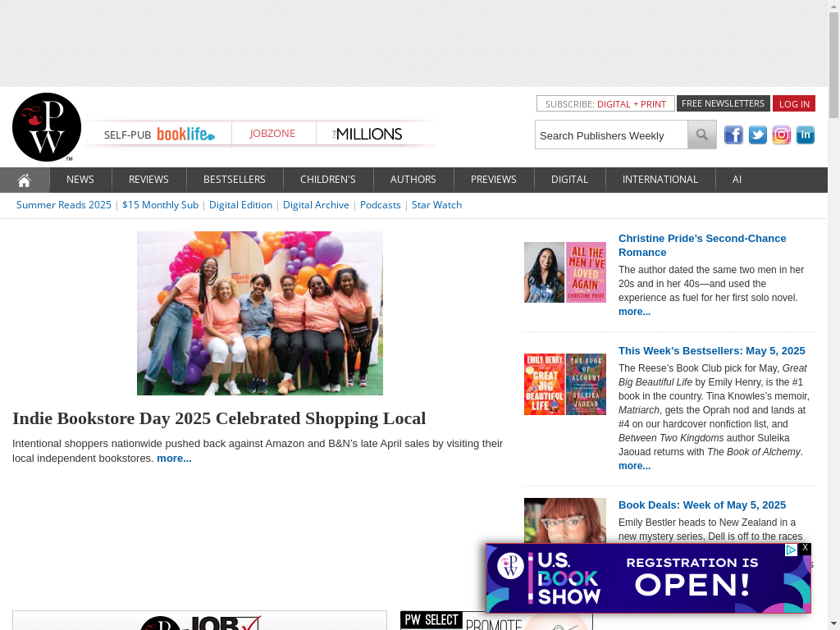This screenshot has height=630, width=840.
Task: Open Digital Edition link
Action: click(240, 205)
